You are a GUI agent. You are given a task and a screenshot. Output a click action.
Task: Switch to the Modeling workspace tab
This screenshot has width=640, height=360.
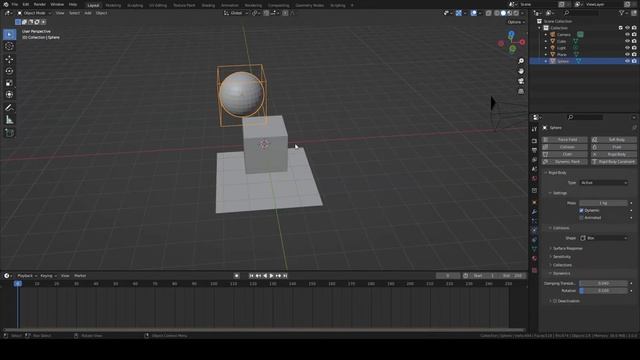pyautogui.click(x=113, y=5)
